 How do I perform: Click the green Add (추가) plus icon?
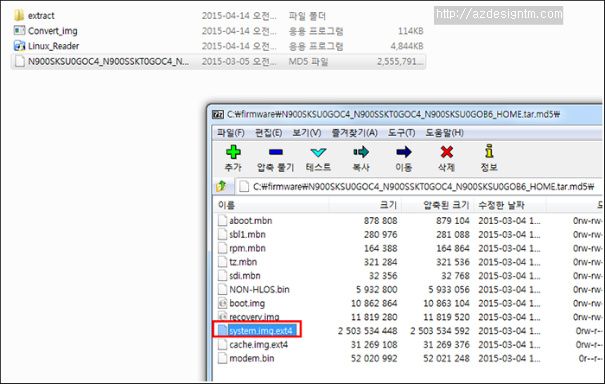(x=233, y=152)
